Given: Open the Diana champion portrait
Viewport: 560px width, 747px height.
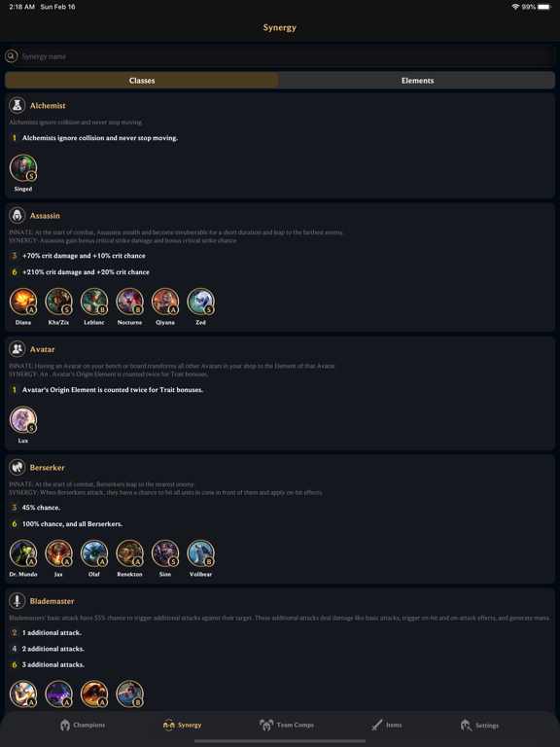Looking at the screenshot, I should click(x=23, y=302).
